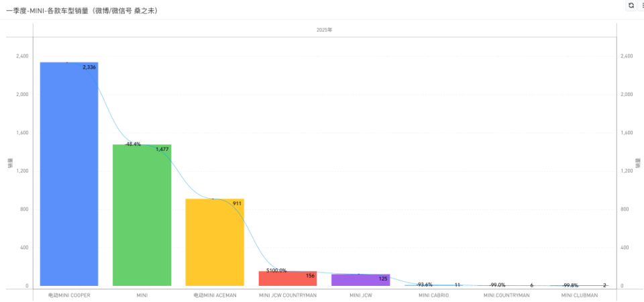Image resolution: width=644 pixels, height=302 pixels.
Task: Select the red MINI JCW COUNTRYMAN bar
Action: 288,279
